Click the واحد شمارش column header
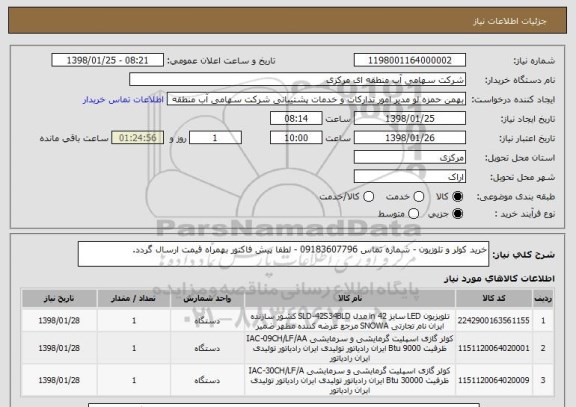Screen dimensions: 576x407 point(207,299)
